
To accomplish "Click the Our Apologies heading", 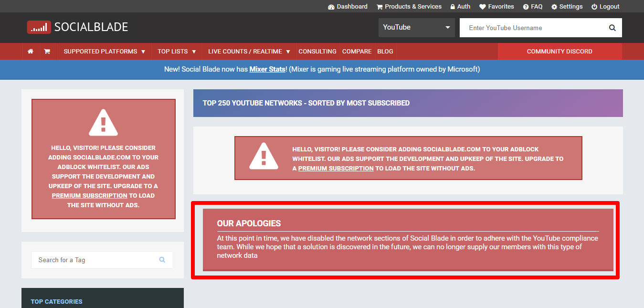I will click(x=249, y=223).
